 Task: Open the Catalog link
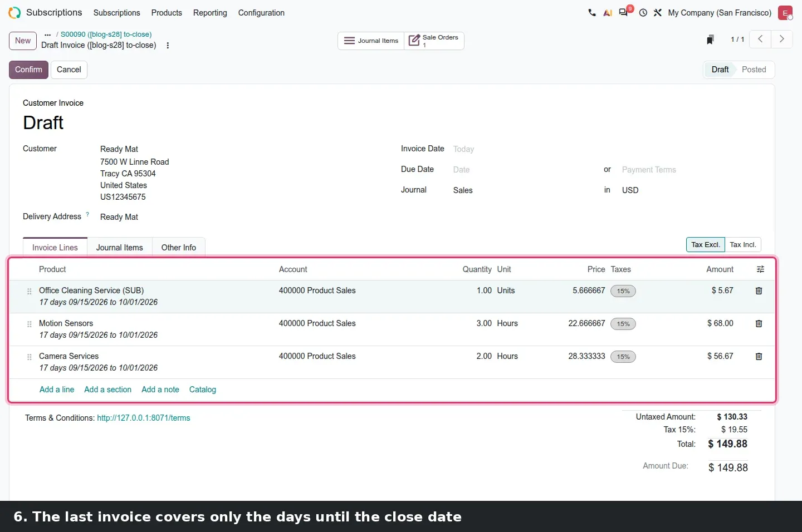click(203, 390)
